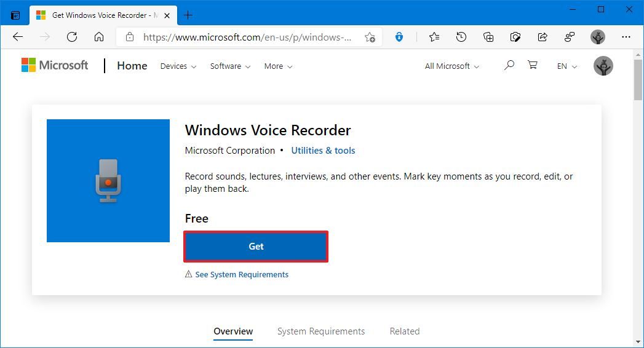
Task: Open the Microsoft account avatar
Action: click(x=603, y=66)
